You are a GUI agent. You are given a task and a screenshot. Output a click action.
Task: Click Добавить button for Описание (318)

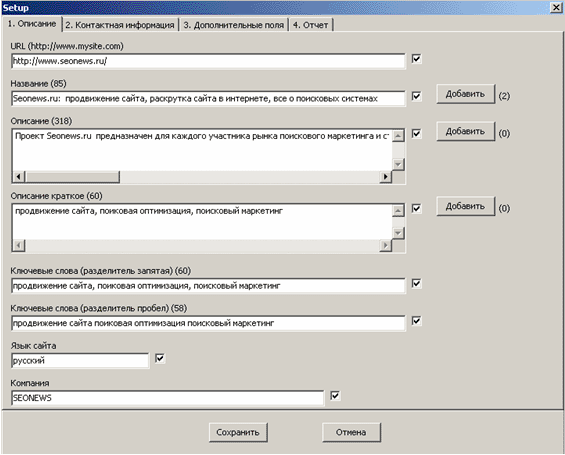point(466,131)
